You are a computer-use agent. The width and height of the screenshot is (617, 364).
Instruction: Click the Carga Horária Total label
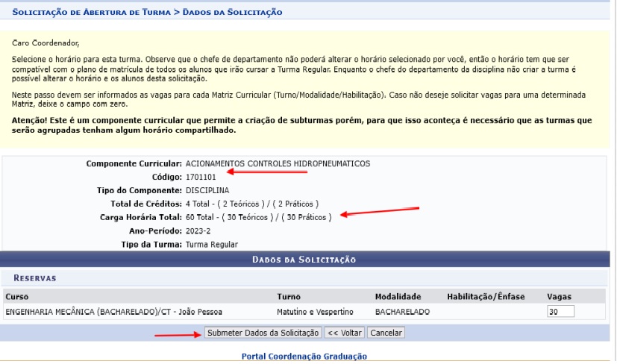[x=141, y=217]
